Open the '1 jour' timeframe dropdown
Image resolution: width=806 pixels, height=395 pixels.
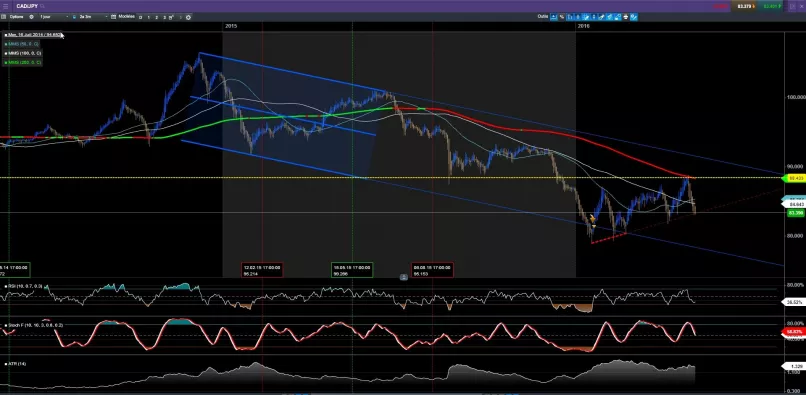point(53,17)
